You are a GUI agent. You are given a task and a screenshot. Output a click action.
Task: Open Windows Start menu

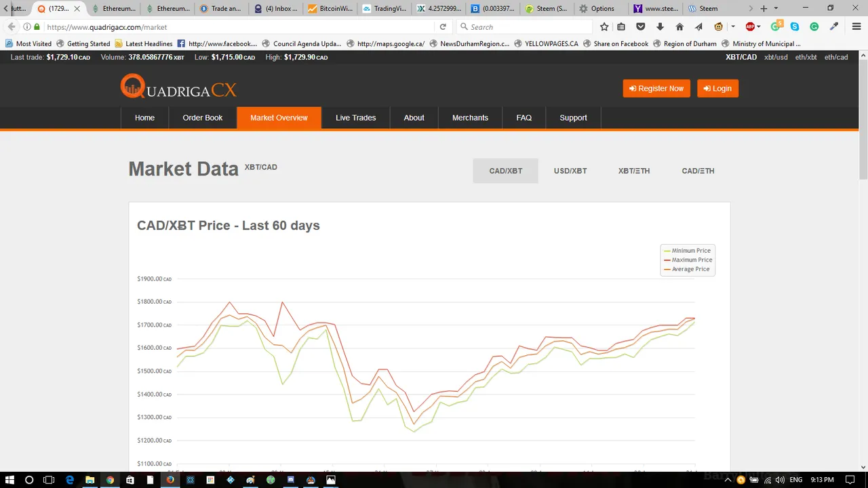tap(10, 480)
